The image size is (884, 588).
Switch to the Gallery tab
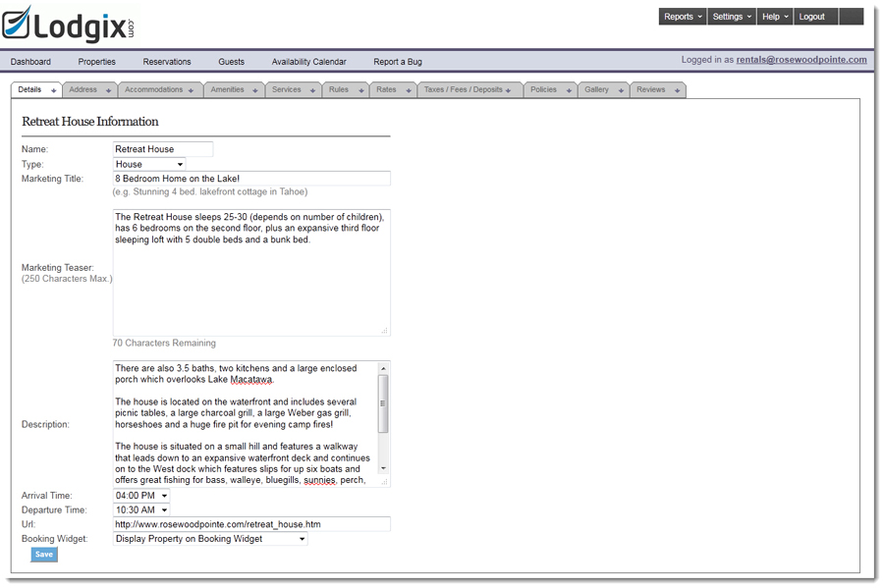pyautogui.click(x=603, y=89)
